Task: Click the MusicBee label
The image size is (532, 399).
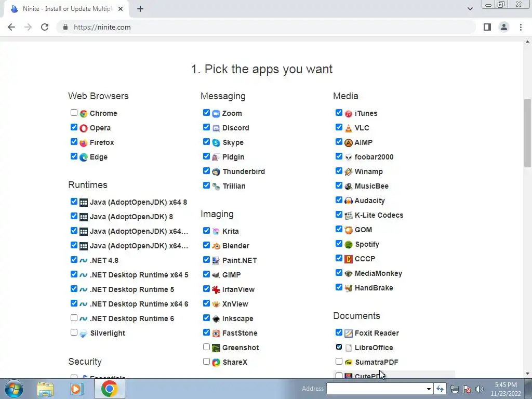Action: [x=371, y=186]
